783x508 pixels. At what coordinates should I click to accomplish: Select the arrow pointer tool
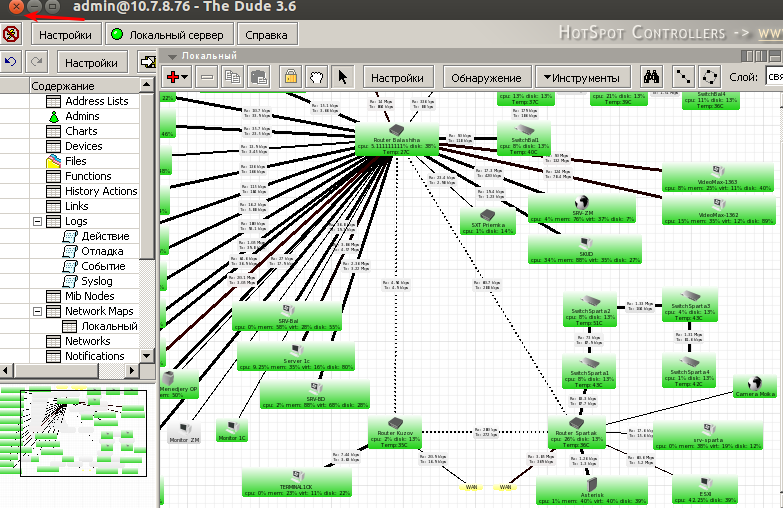[x=342, y=77]
